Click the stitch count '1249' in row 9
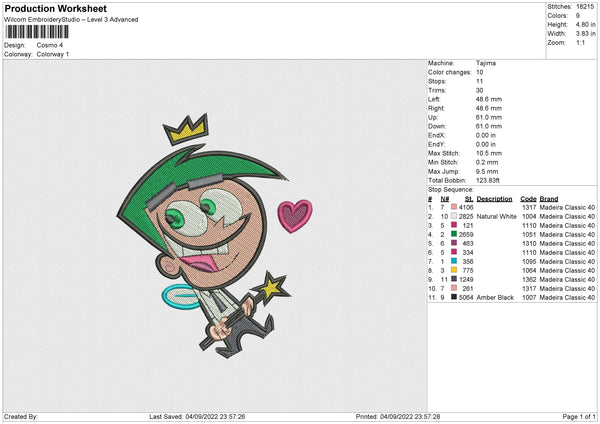This screenshot has height=424, width=600. click(x=466, y=279)
